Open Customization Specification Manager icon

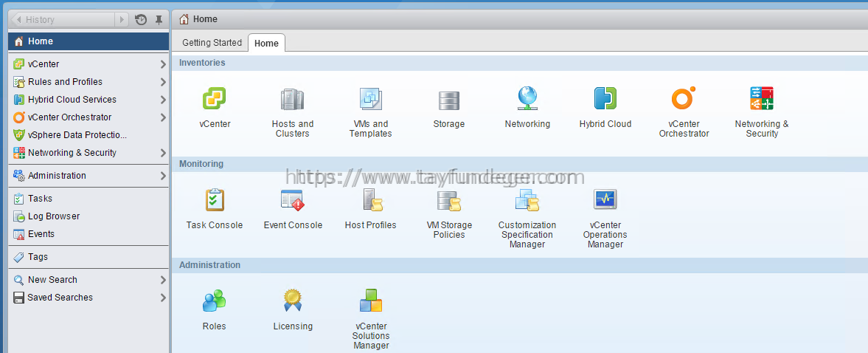[527, 200]
